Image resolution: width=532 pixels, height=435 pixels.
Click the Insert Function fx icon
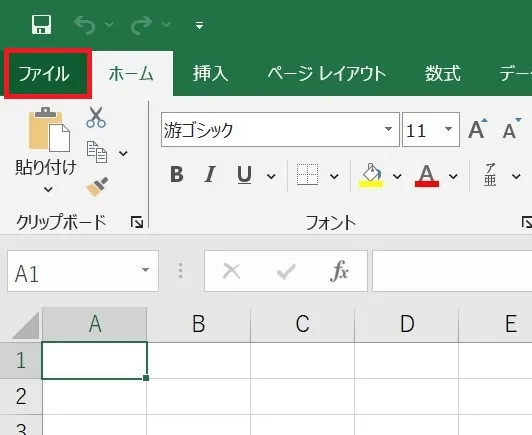click(x=339, y=271)
